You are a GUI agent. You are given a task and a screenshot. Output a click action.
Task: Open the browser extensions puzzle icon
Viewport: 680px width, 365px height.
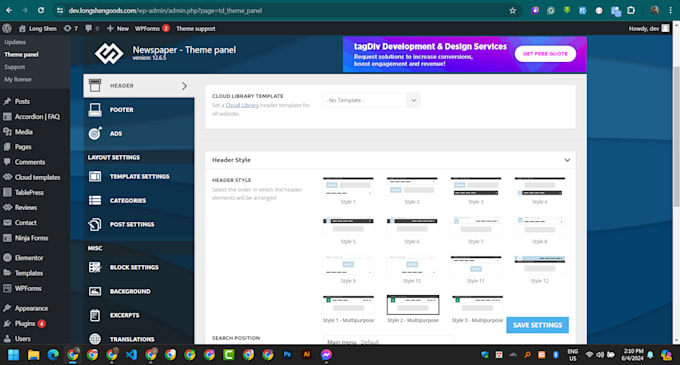(631, 10)
